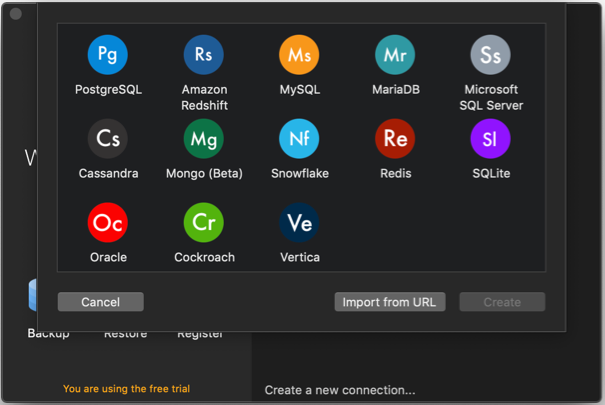605x405 pixels.
Task: Click the window close button
Action: [x=16, y=14]
